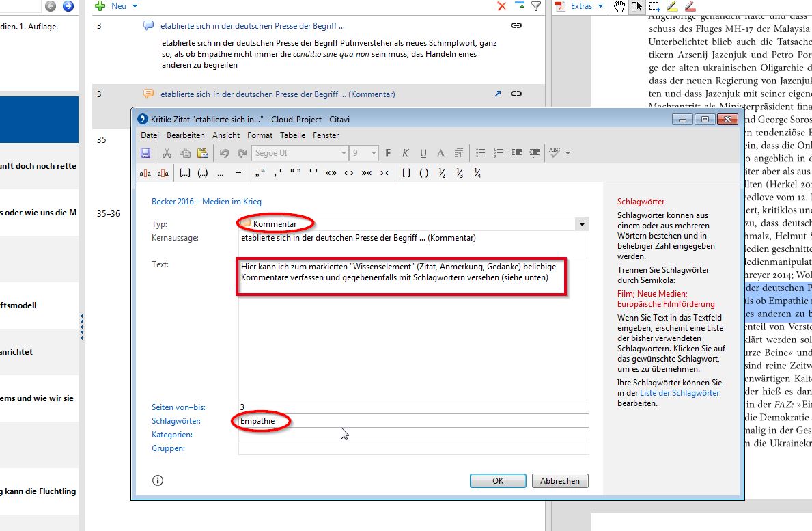The image size is (812, 531).
Task: Open the filter funnel icon
Action: 537,6
